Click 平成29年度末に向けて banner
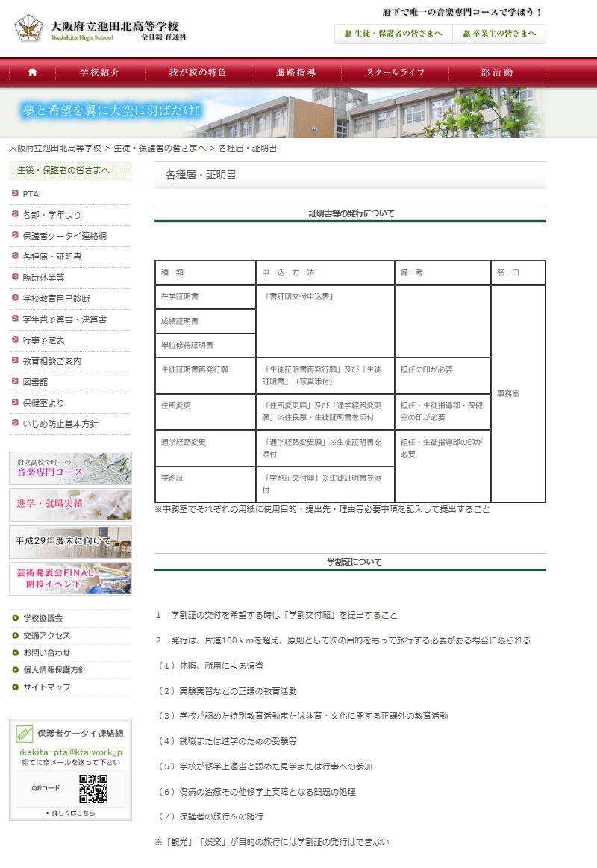 click(70, 542)
